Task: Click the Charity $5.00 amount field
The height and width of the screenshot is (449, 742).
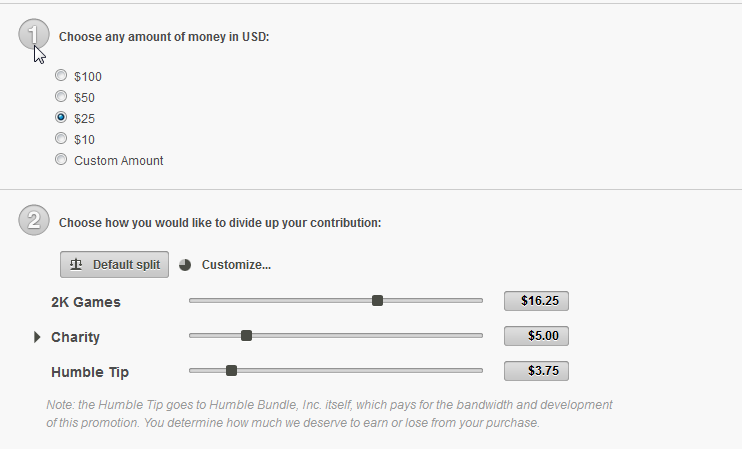Action: (536, 336)
